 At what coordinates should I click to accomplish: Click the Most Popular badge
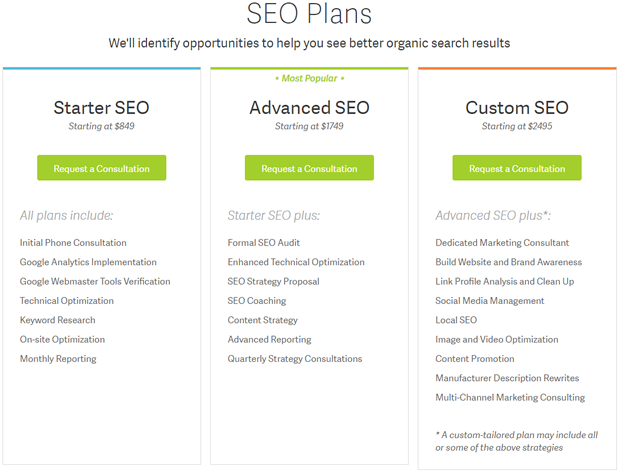(x=310, y=78)
